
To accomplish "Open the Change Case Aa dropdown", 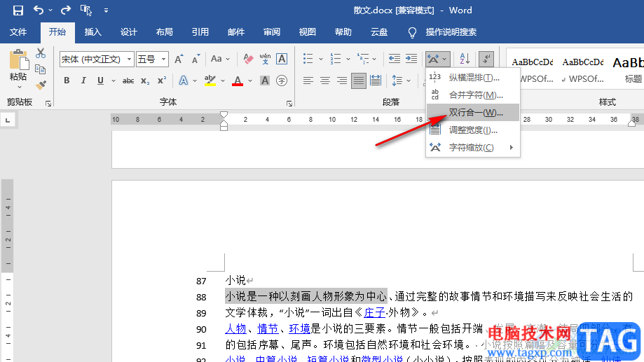I will pyautogui.click(x=220, y=59).
